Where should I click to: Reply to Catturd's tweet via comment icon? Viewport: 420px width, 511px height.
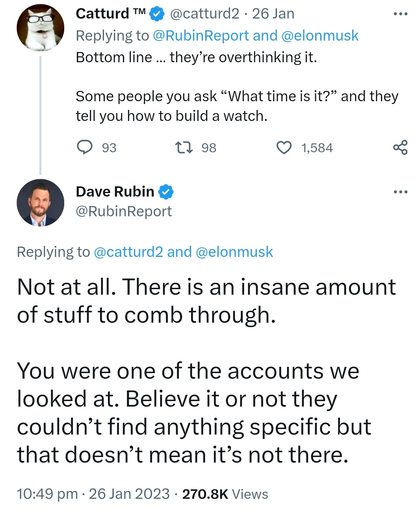click(84, 147)
